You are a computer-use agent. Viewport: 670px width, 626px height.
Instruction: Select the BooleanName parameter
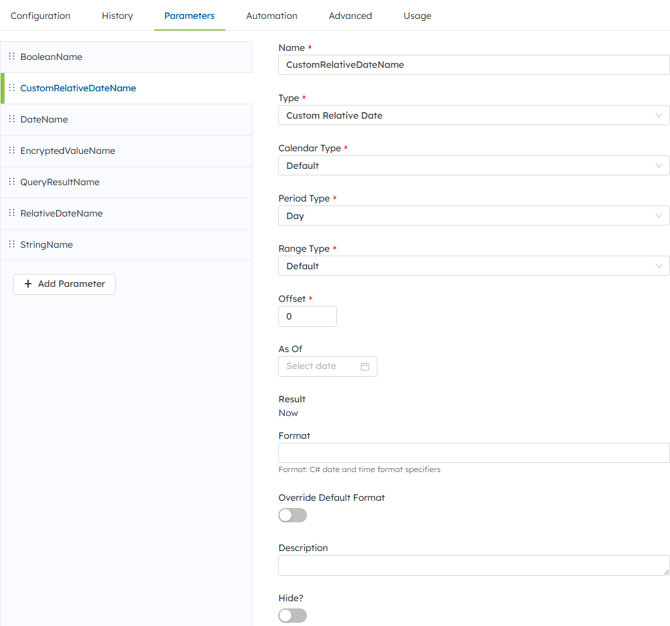click(127, 57)
